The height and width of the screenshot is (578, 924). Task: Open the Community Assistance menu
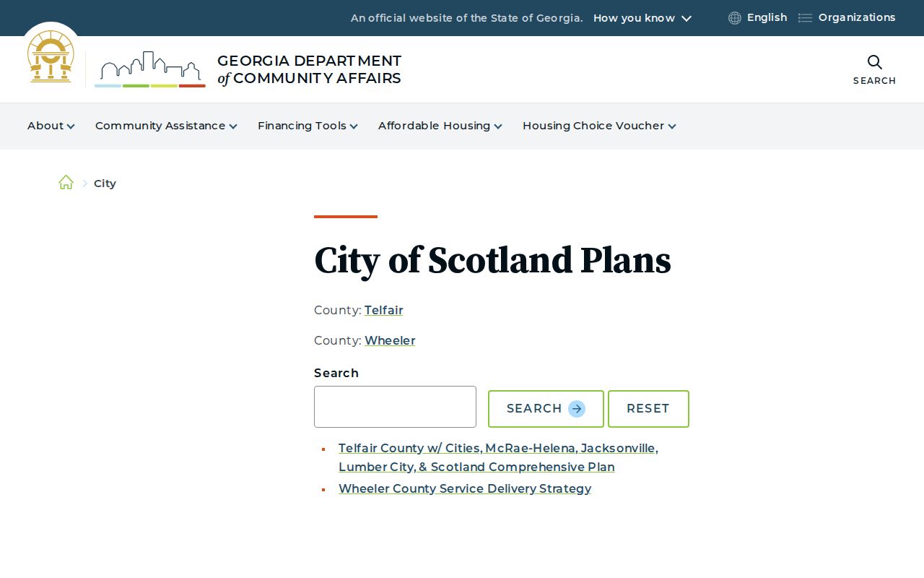[x=166, y=126]
